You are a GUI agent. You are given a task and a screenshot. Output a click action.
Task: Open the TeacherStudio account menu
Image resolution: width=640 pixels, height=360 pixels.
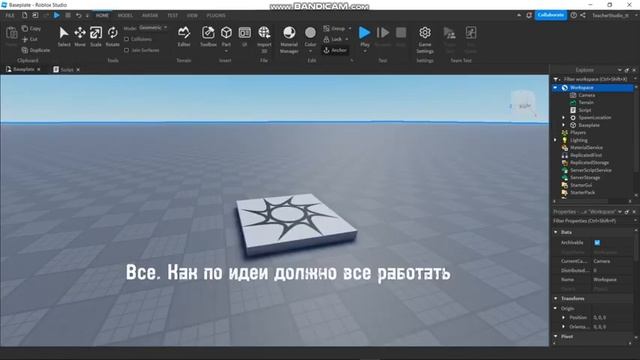[610, 15]
